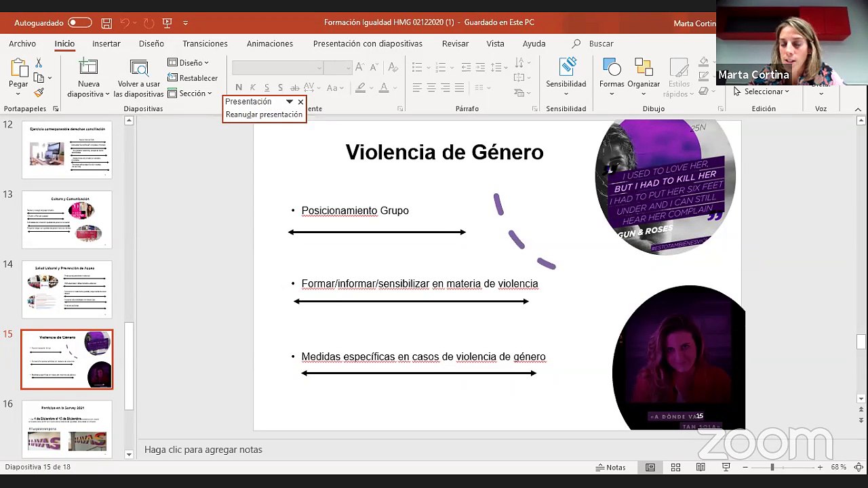Click the zoom slider handle

[772, 468]
